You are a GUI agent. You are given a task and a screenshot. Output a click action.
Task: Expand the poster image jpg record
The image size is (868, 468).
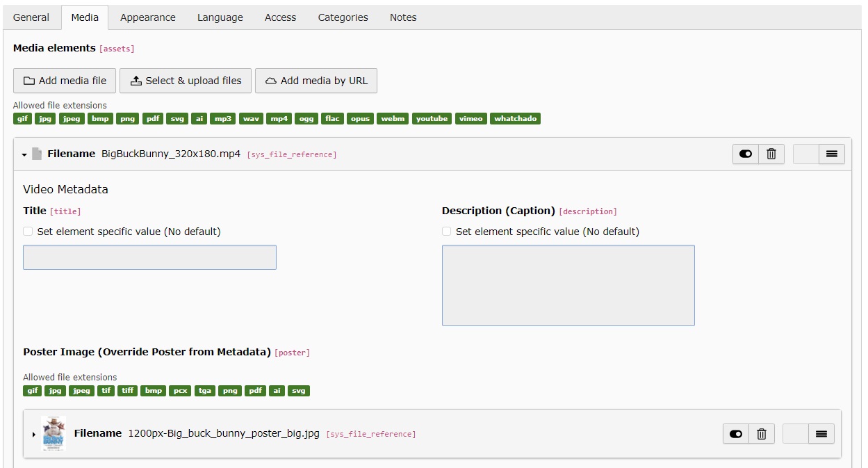pyautogui.click(x=33, y=435)
